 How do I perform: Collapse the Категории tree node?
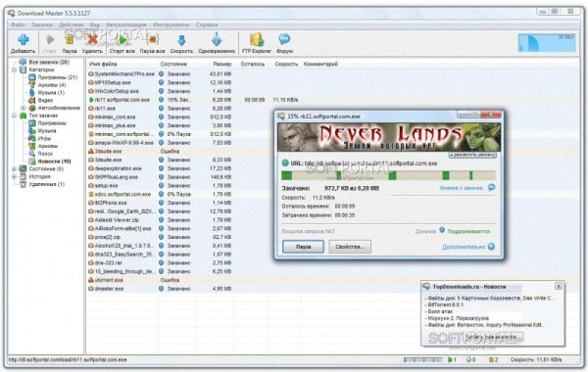coord(15,70)
